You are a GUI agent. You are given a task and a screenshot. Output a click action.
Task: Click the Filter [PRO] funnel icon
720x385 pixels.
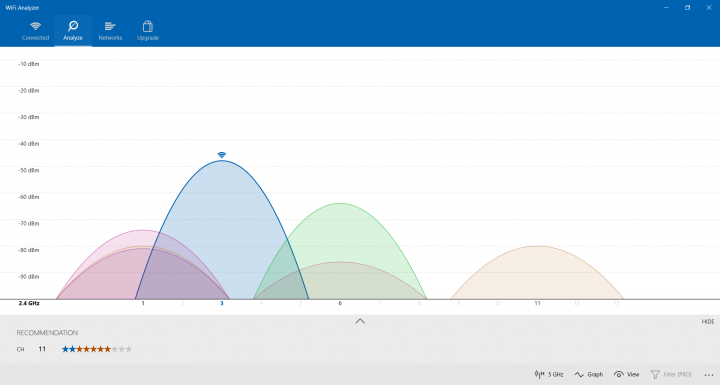click(655, 374)
